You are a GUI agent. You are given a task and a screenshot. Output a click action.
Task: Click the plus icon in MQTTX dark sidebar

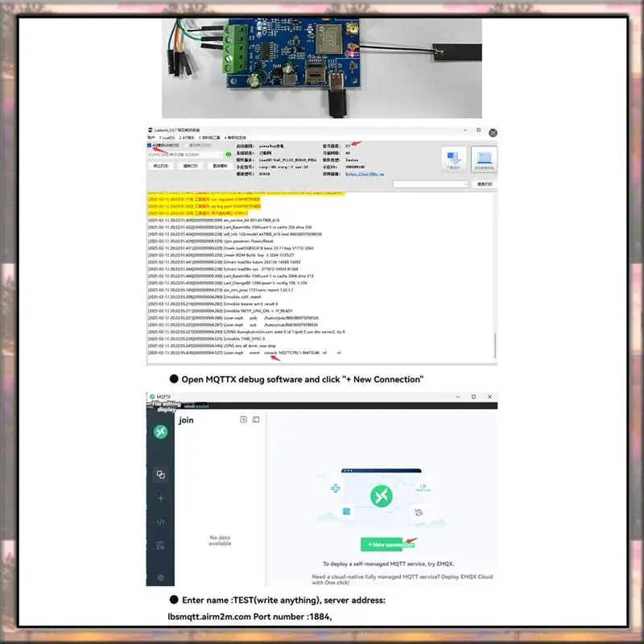(x=160, y=498)
